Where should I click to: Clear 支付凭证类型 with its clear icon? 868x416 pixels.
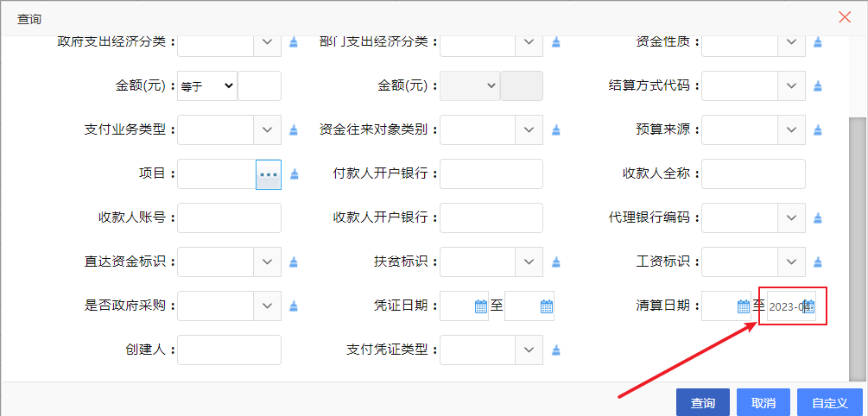(x=555, y=350)
